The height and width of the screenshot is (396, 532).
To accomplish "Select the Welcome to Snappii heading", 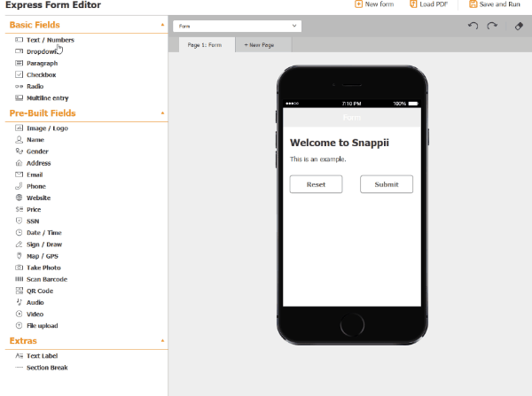I will (340, 143).
